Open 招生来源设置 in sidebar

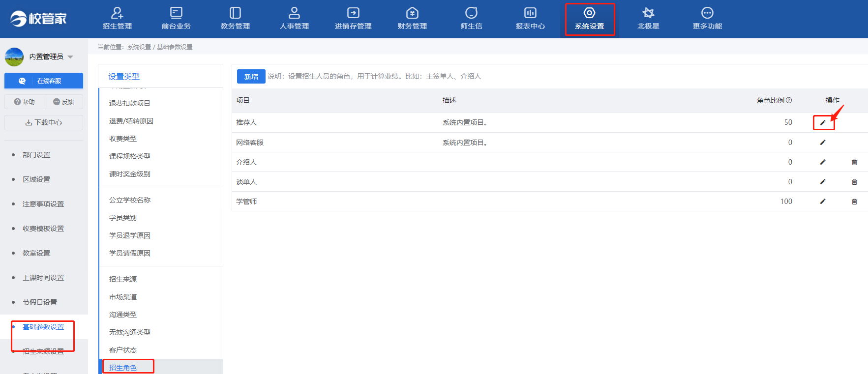point(43,351)
